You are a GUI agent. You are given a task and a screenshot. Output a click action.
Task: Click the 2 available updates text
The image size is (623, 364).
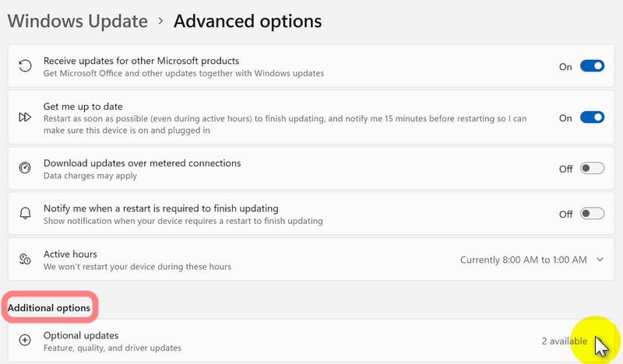pyautogui.click(x=565, y=341)
